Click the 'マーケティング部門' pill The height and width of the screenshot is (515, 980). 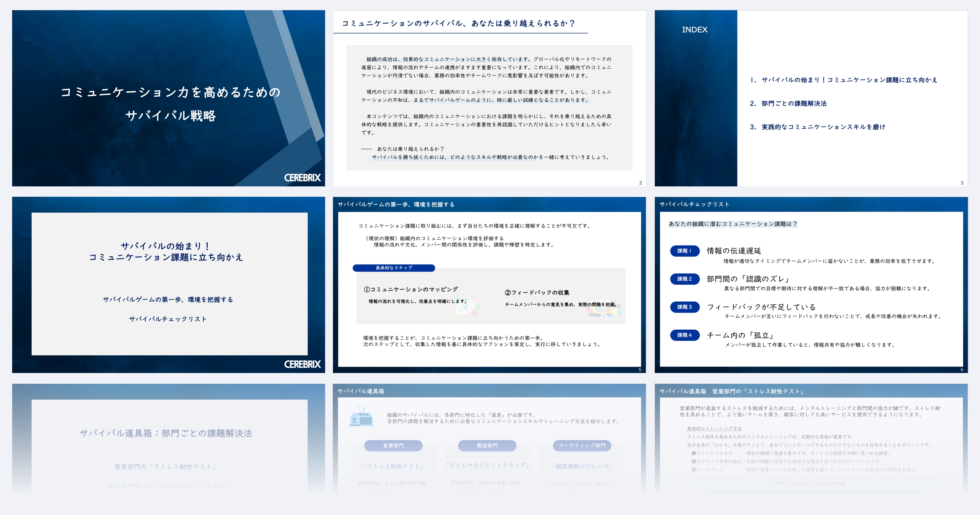tap(582, 446)
